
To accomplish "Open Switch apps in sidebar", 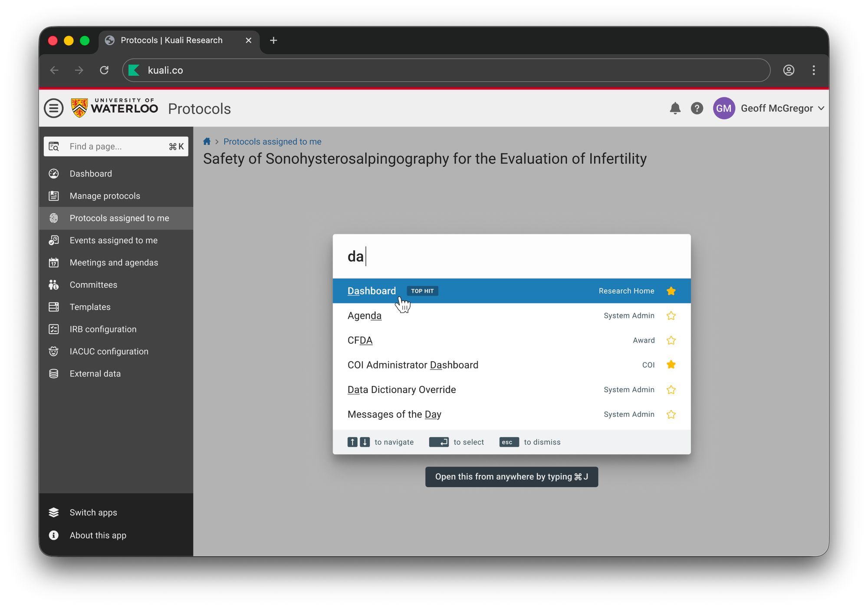I will click(93, 512).
